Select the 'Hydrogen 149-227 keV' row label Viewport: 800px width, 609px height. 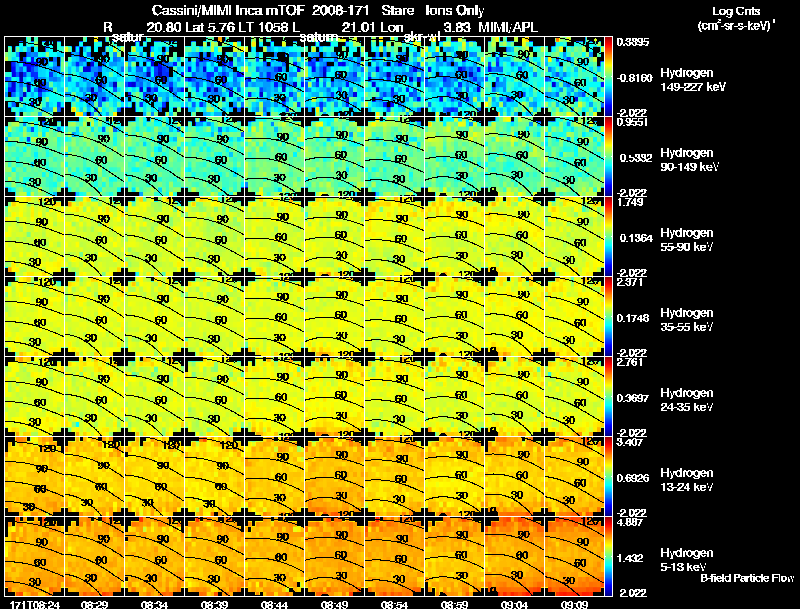coord(692,80)
